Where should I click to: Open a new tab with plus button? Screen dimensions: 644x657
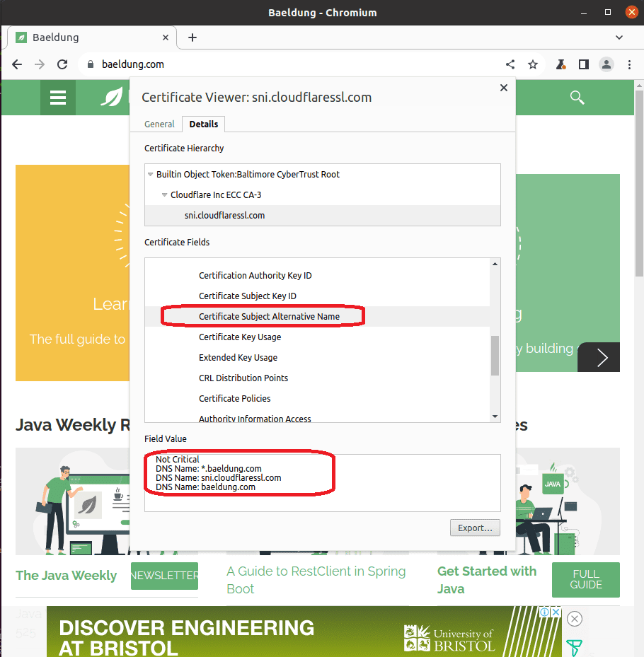click(192, 37)
